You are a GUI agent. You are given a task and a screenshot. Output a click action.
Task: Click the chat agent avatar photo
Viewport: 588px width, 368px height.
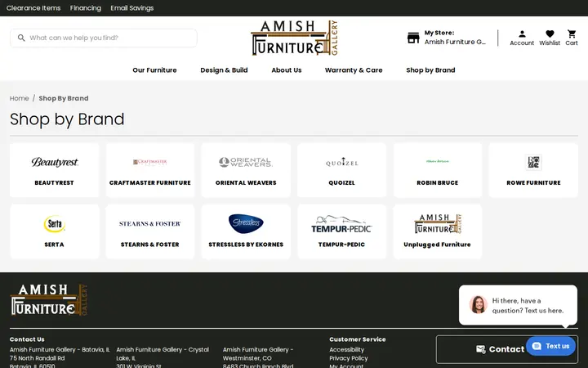pos(478,304)
